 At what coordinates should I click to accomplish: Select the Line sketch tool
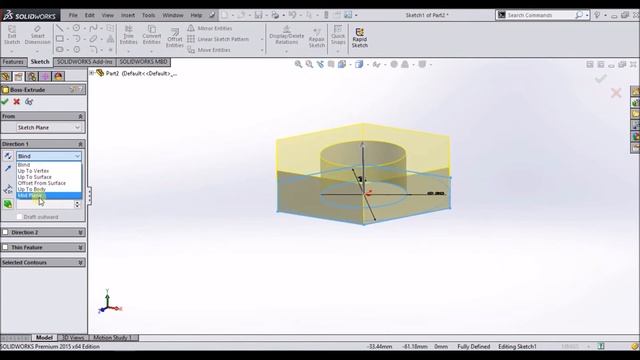pyautogui.click(x=60, y=29)
